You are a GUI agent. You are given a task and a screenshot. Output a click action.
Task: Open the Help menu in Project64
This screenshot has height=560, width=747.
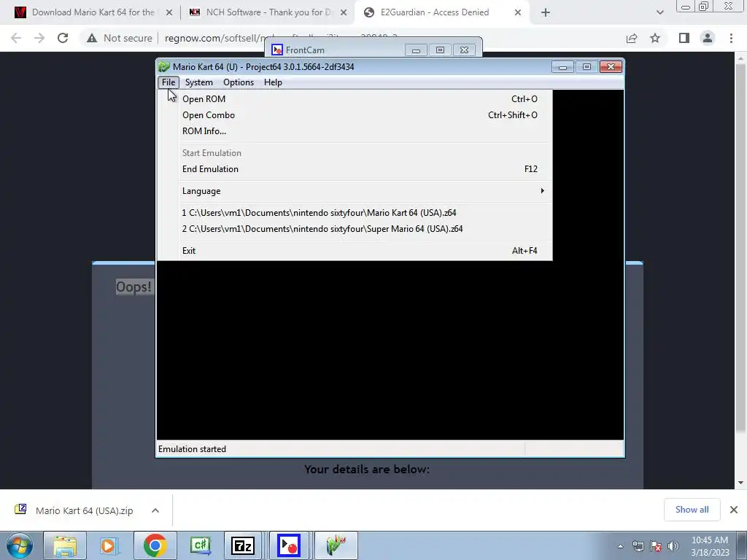pyautogui.click(x=273, y=82)
